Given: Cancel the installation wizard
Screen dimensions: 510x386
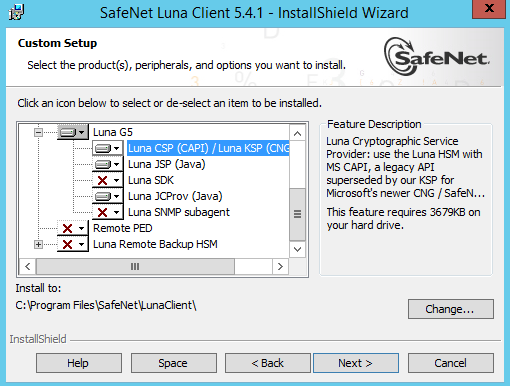Looking at the screenshot, I should tap(451, 363).
